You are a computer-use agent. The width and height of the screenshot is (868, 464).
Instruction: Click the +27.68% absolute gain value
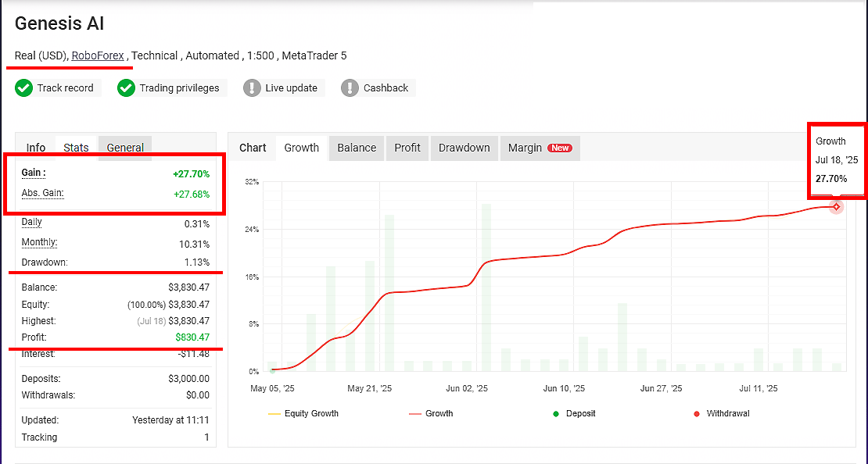(x=191, y=195)
